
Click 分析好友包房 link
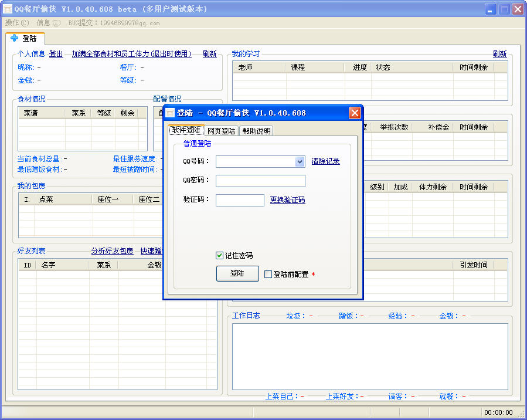(112, 251)
